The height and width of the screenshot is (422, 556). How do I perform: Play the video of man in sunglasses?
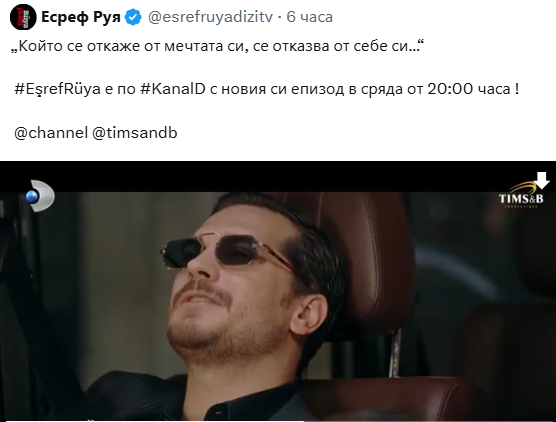point(278,291)
